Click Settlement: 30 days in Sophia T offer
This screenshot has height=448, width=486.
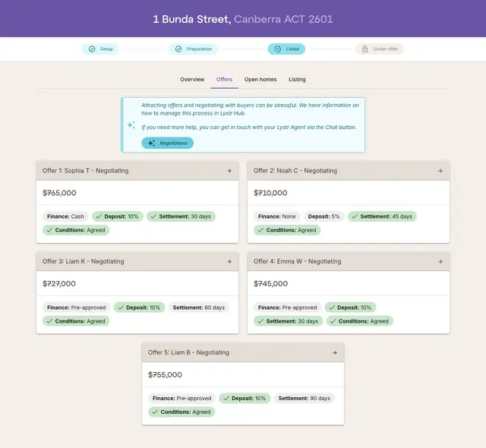click(x=181, y=216)
